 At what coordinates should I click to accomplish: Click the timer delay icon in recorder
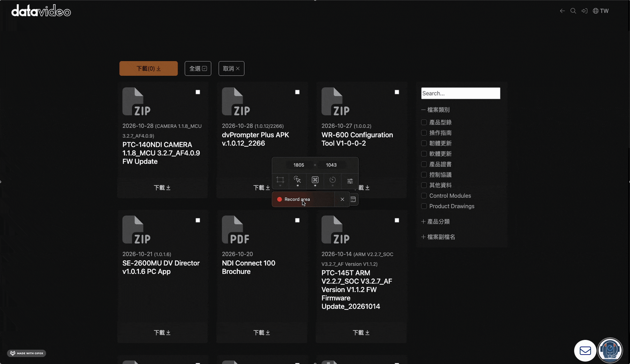(333, 180)
